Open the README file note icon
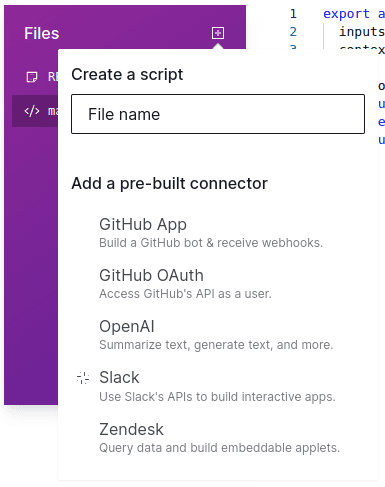Screen dimensions: 385x487 (32, 77)
